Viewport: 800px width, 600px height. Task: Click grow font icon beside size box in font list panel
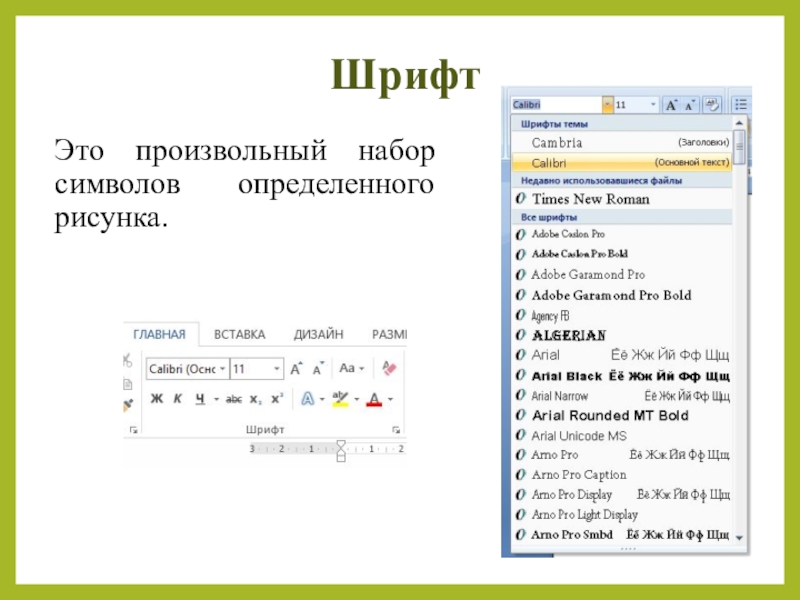click(x=671, y=105)
